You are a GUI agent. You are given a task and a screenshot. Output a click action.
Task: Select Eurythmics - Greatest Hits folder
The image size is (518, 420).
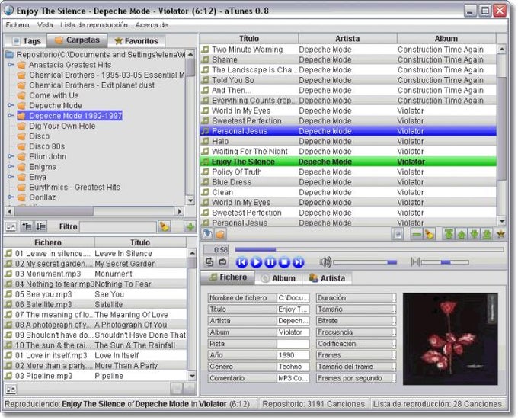tap(75, 187)
